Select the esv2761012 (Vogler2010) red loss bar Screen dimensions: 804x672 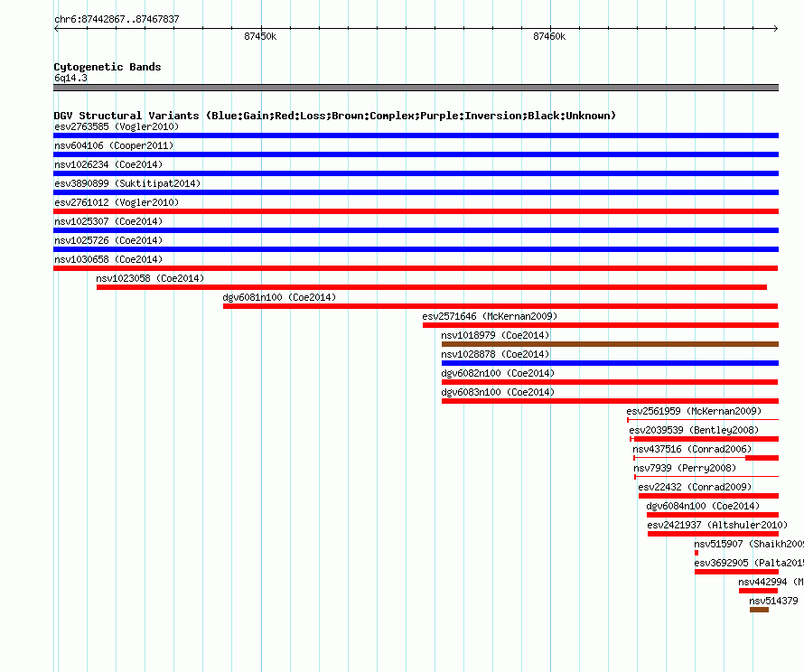click(x=416, y=211)
